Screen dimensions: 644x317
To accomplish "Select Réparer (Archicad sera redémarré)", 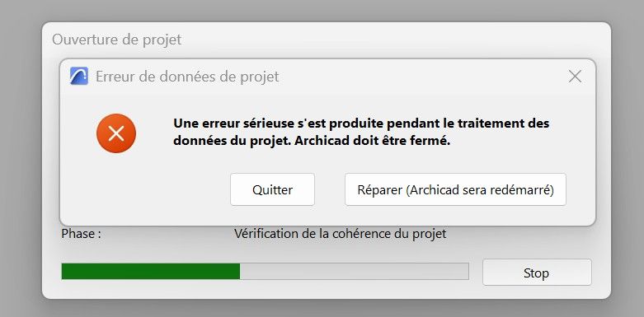I will tap(455, 189).
